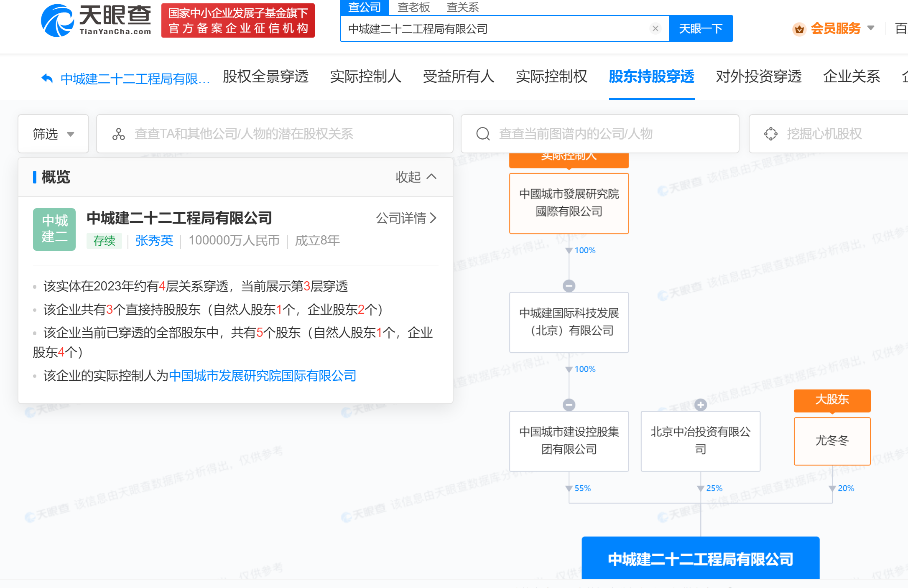Select node 北京中冶投资有限公司
Screen dimensions: 908x588
click(x=701, y=441)
